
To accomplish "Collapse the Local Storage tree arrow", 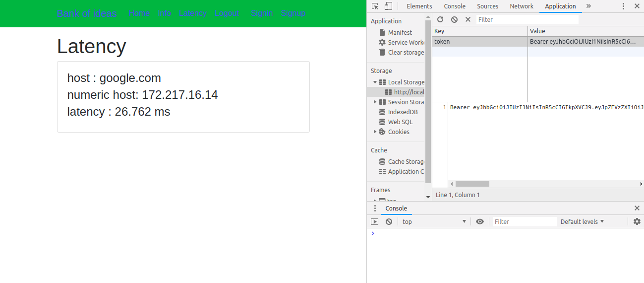I will coord(375,82).
